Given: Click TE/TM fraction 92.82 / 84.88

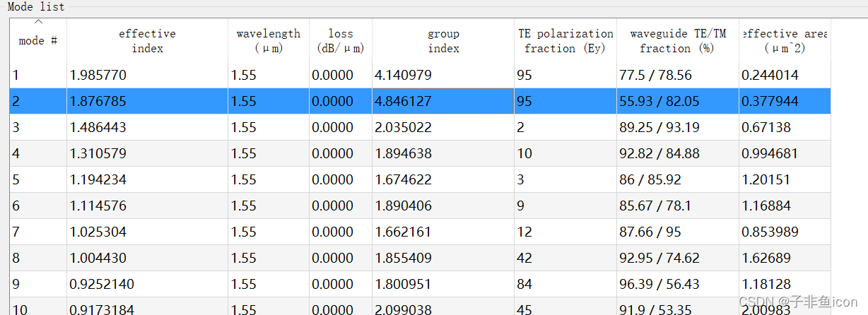Looking at the screenshot, I should 678,153.
